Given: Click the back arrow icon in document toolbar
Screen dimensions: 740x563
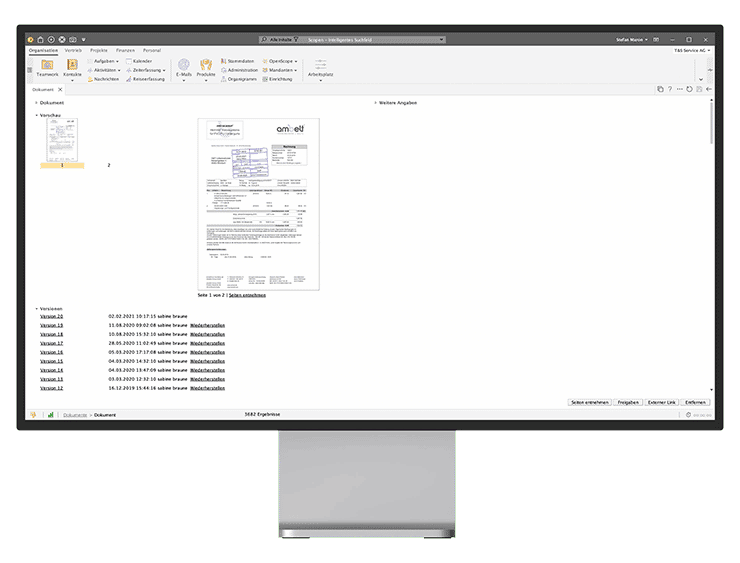Looking at the screenshot, I should coord(709,89).
